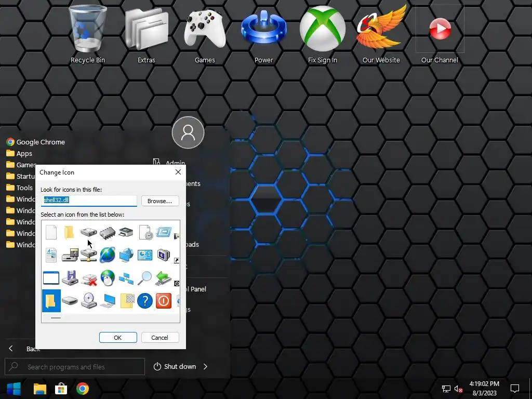The image size is (532, 399).
Task: Open the Tools folder in Start menu
Action: point(20,188)
